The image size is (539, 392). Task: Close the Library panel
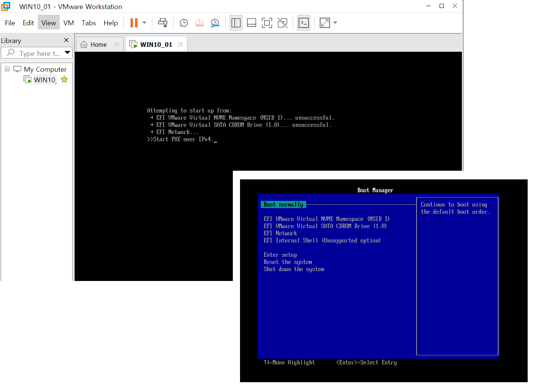pyautogui.click(x=67, y=40)
